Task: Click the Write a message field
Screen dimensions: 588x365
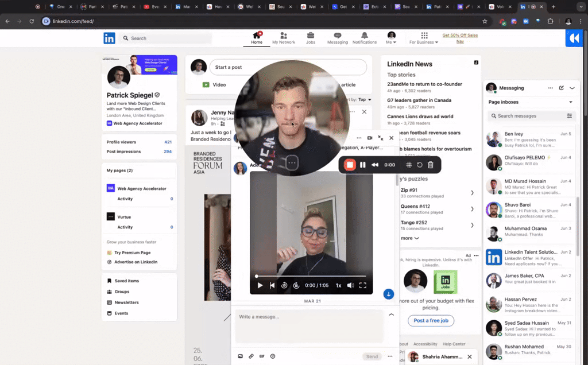Action: [310, 326]
